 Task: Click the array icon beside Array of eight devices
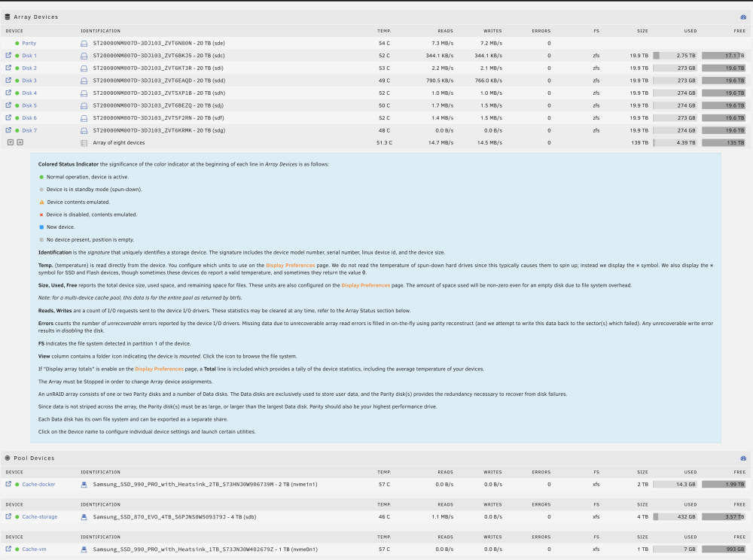pos(84,143)
